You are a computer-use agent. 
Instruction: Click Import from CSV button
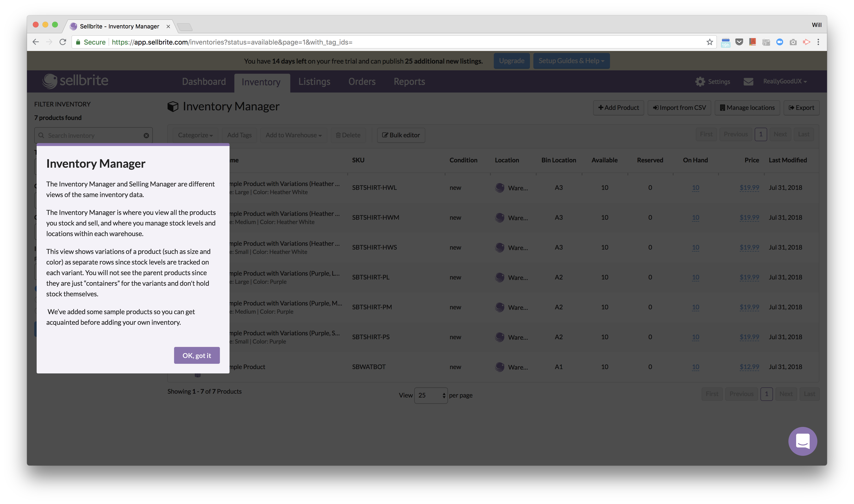679,108
